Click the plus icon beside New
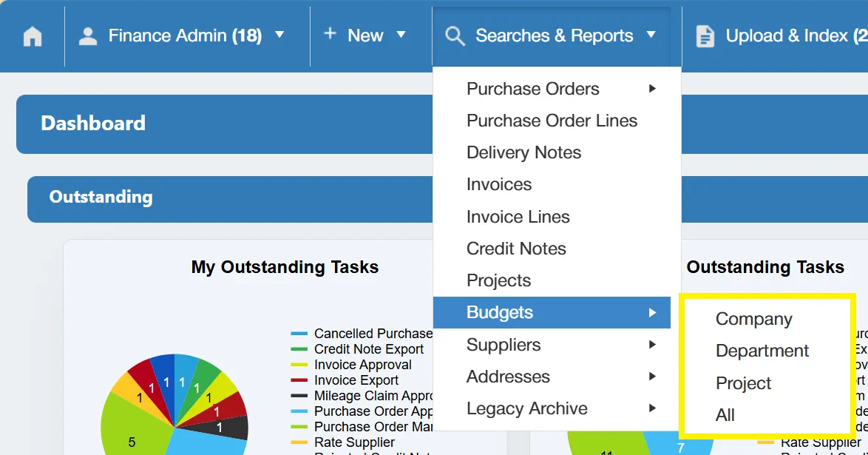Screen dimensions: 868x455 point(330,34)
